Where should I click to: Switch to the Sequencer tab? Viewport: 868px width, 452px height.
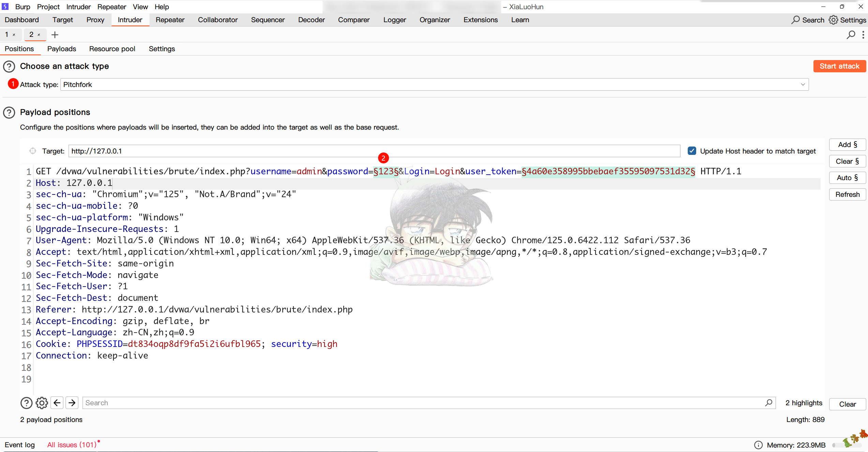click(x=268, y=20)
